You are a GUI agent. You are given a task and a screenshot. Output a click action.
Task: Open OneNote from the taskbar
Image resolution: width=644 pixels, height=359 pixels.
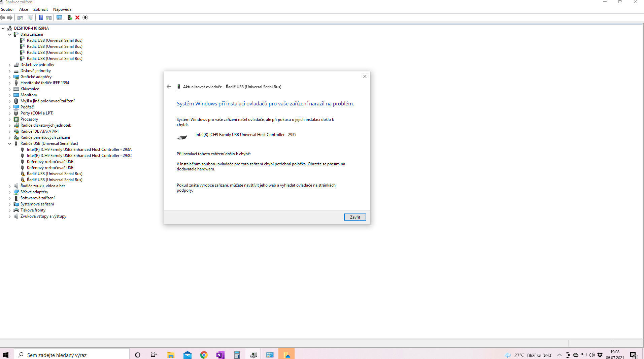(x=220, y=355)
